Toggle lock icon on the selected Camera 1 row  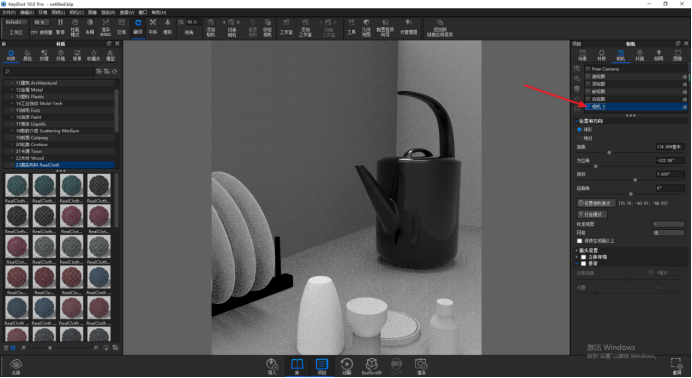click(x=684, y=107)
